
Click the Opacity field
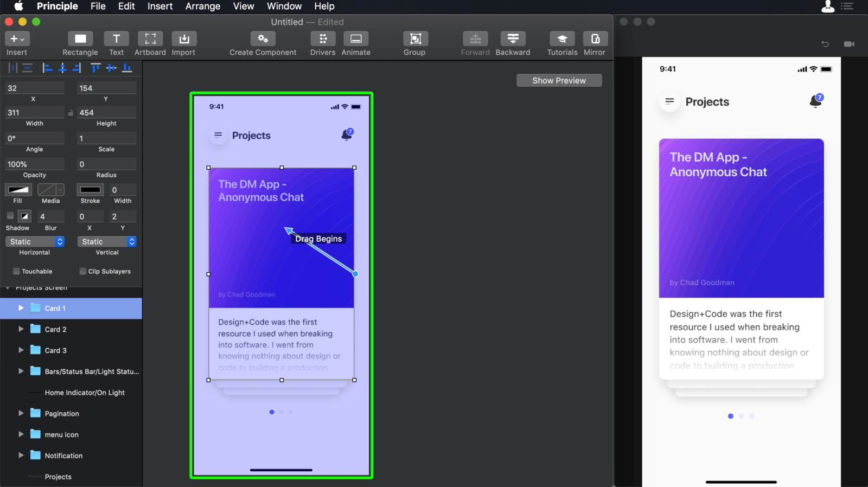click(34, 164)
